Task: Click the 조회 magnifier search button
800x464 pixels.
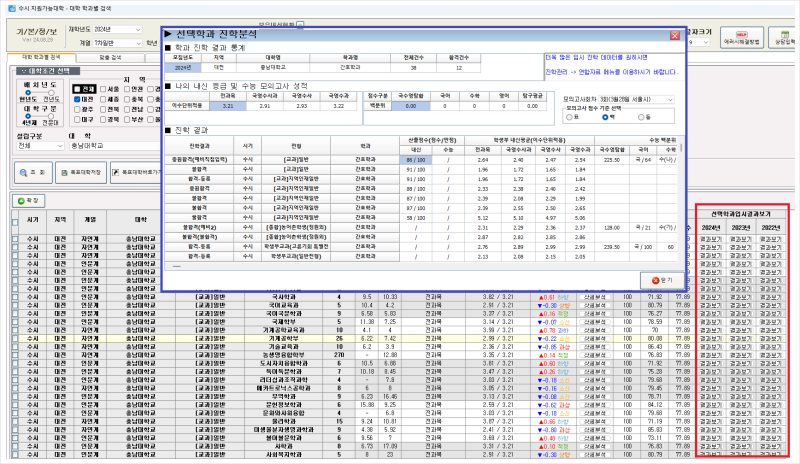Action: click(x=33, y=173)
